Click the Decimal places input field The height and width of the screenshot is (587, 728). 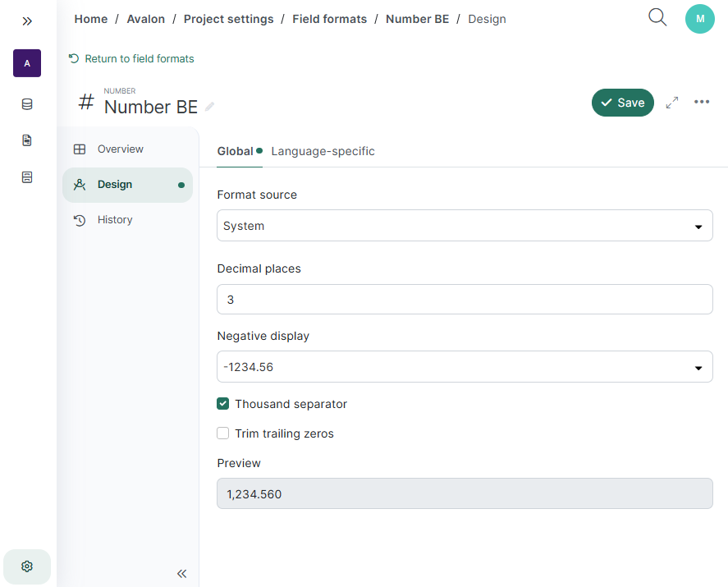click(465, 300)
